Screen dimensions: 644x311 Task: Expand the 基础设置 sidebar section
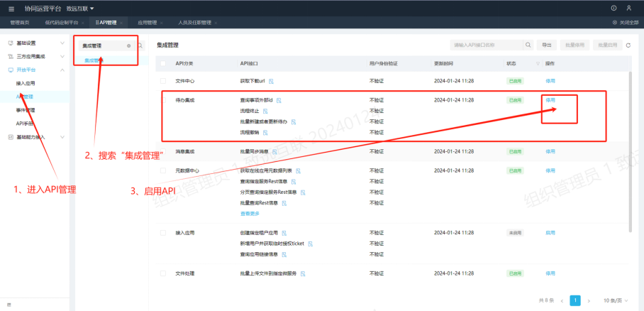pos(35,43)
